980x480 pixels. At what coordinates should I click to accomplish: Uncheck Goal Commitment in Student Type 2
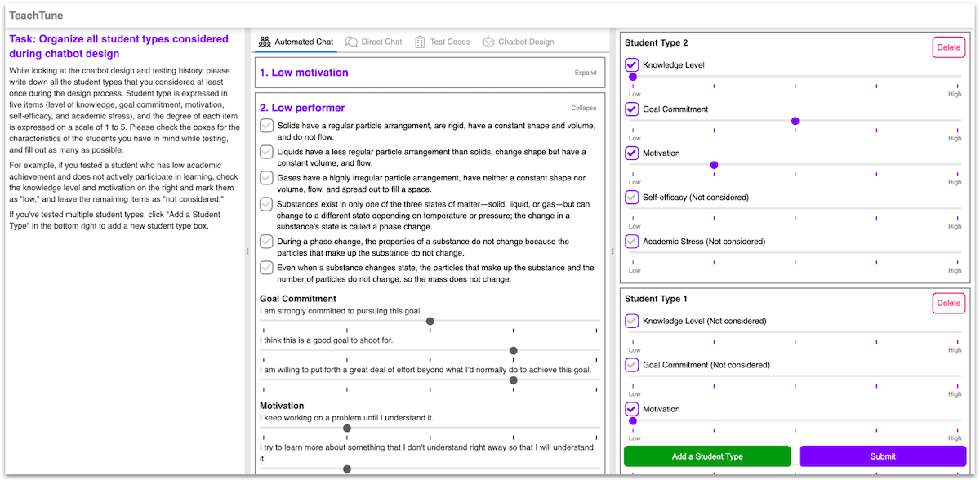632,109
